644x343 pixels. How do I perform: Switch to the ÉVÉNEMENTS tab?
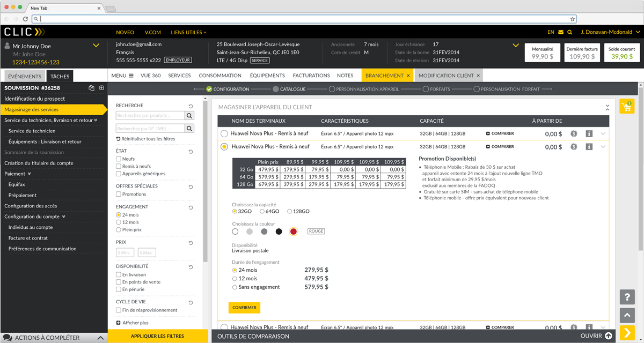25,77
